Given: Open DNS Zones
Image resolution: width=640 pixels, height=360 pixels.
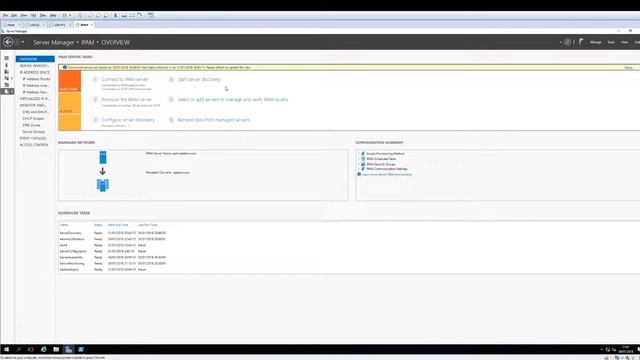Looking at the screenshot, I should 31,125.
